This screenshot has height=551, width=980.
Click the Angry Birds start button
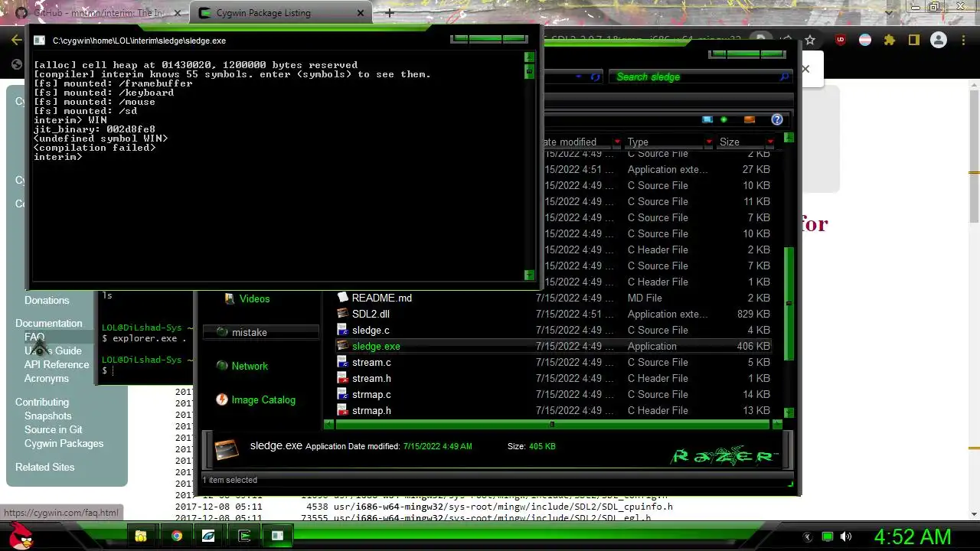coord(19,536)
